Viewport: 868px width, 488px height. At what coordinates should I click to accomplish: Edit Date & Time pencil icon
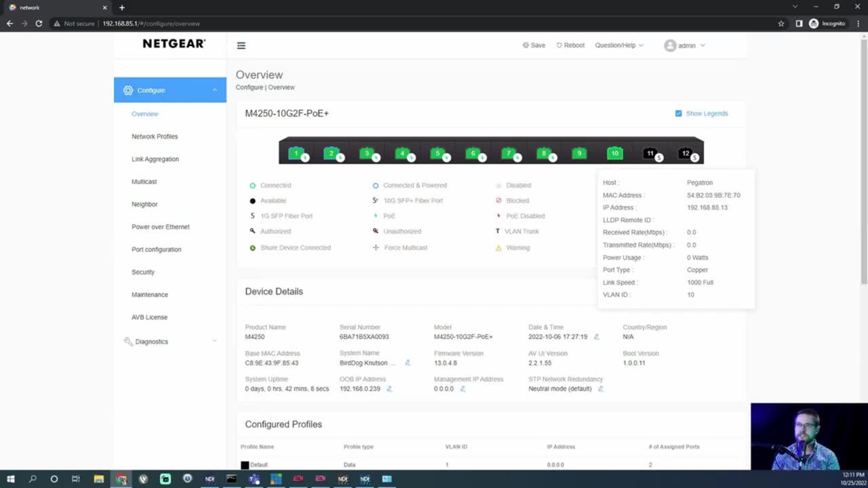[597, 337]
